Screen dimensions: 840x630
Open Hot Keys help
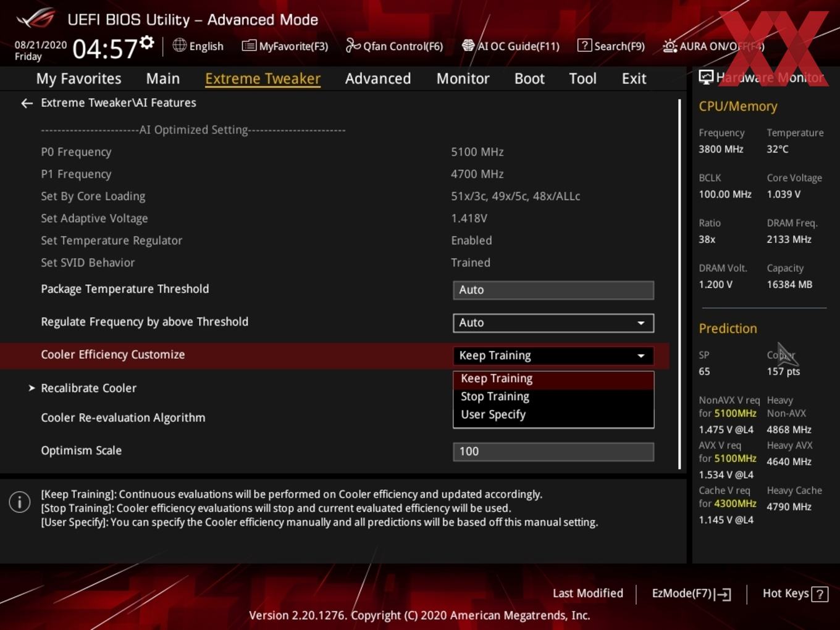795,594
